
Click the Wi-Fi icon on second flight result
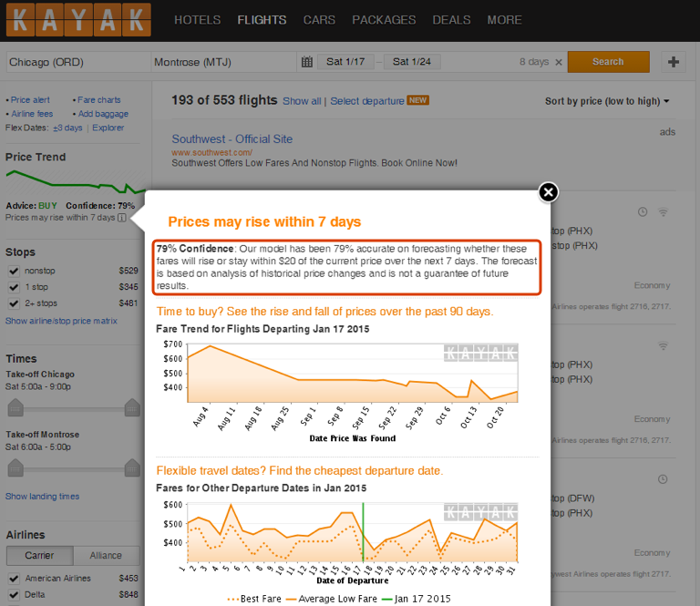(x=664, y=346)
